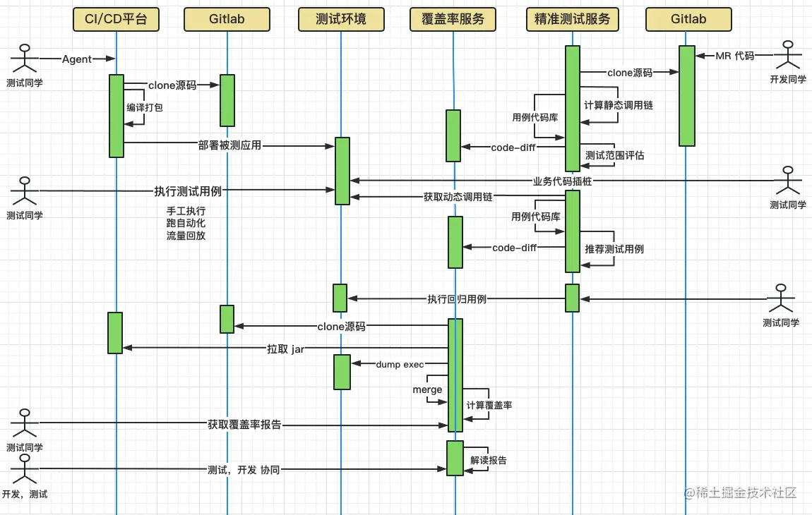Image resolution: width=812 pixels, height=515 pixels.
Task: Select the 覆盖率服务 lifeline header box
Action: (x=453, y=20)
